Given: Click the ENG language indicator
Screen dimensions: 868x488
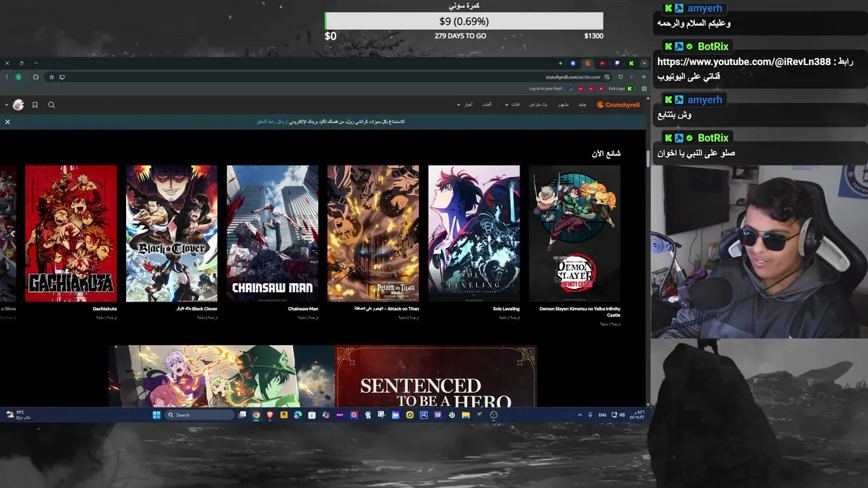Looking at the screenshot, I should tap(602, 415).
